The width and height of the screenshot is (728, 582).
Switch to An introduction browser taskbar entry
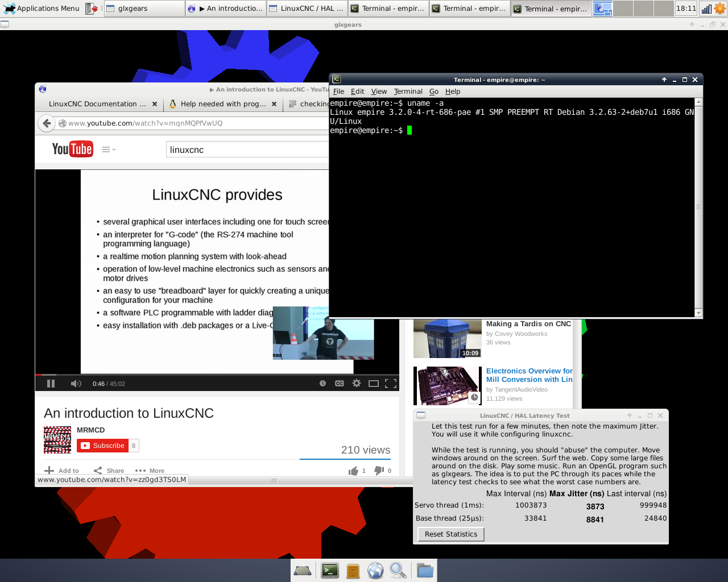(x=226, y=9)
